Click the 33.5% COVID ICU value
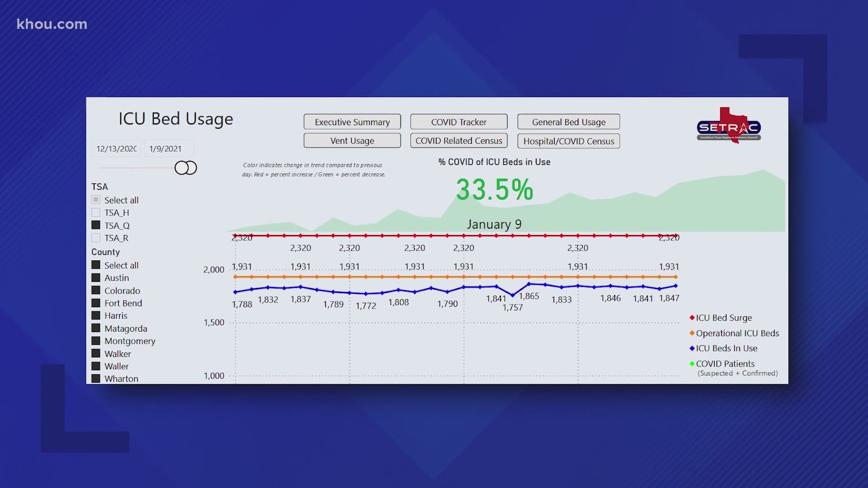Image resolution: width=868 pixels, height=488 pixels. click(x=495, y=189)
